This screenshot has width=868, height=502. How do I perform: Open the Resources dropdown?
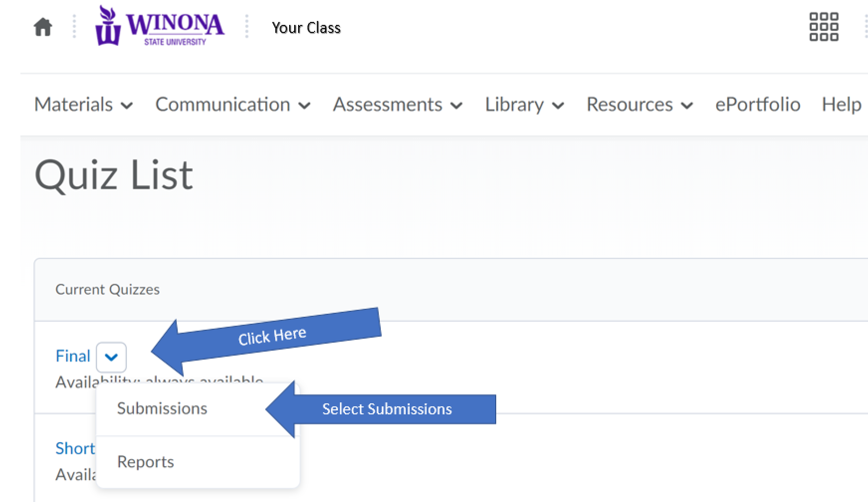coord(640,105)
